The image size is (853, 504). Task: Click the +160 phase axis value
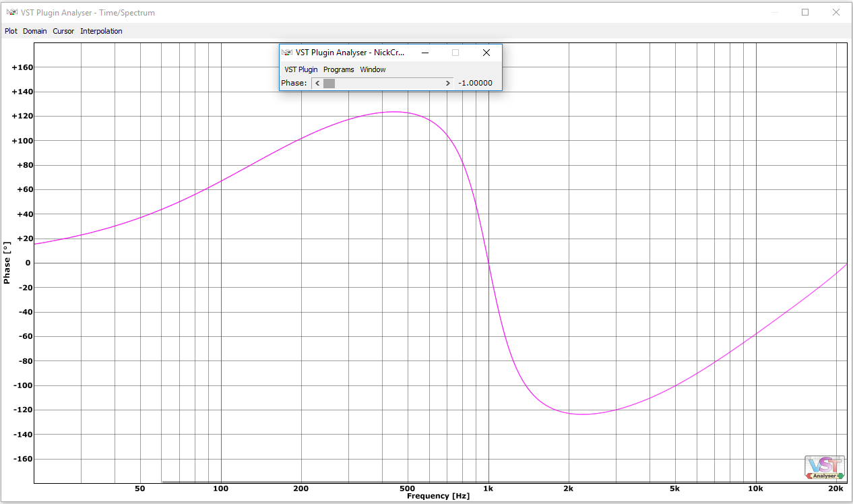(22, 67)
